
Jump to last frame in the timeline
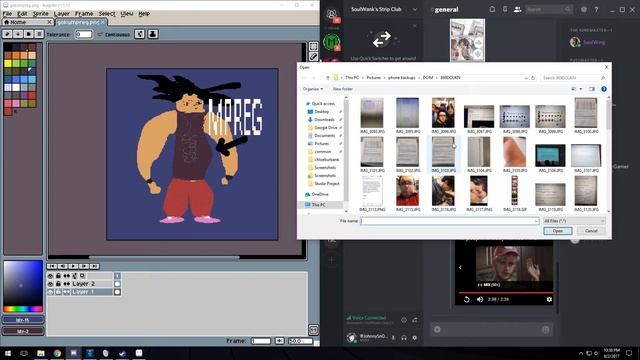coord(94,266)
